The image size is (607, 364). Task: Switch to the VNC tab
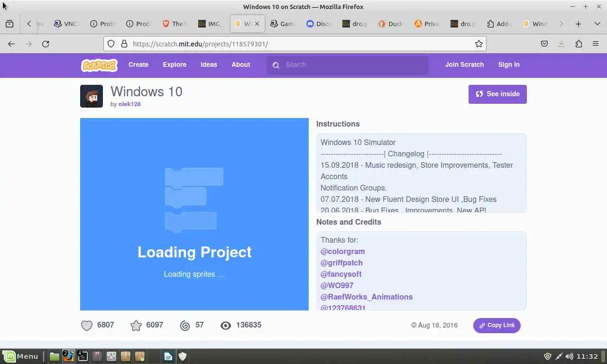point(66,24)
